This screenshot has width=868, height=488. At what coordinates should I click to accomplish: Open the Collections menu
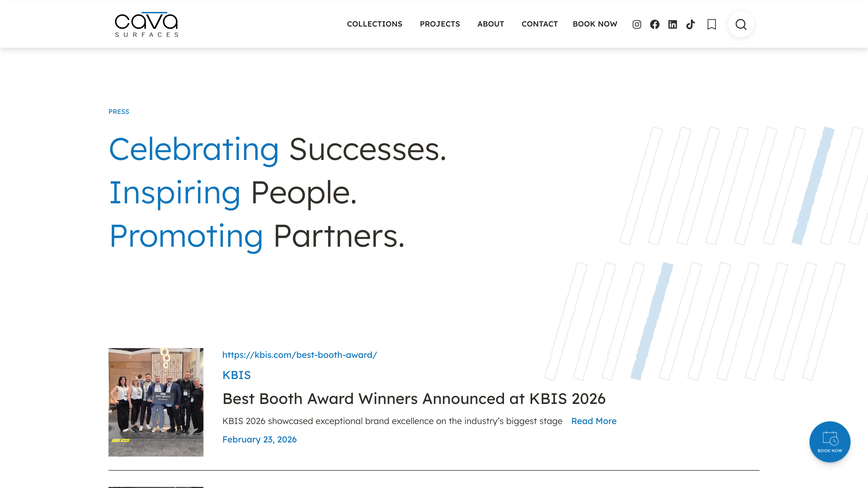pyautogui.click(x=374, y=24)
